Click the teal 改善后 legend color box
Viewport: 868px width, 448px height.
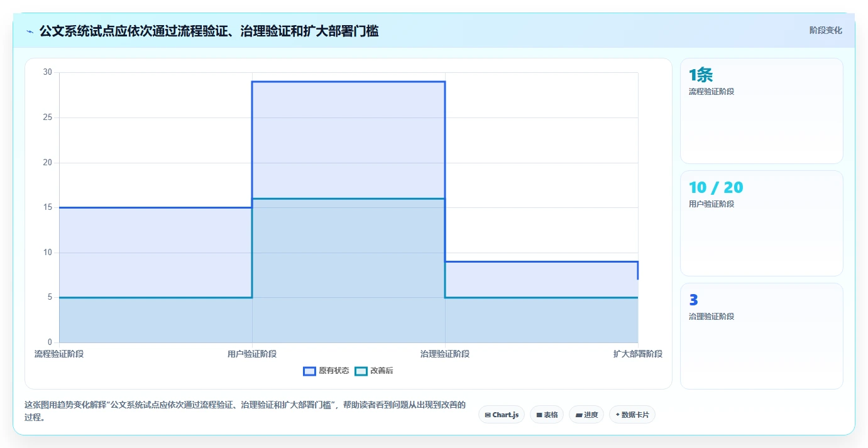click(x=361, y=371)
